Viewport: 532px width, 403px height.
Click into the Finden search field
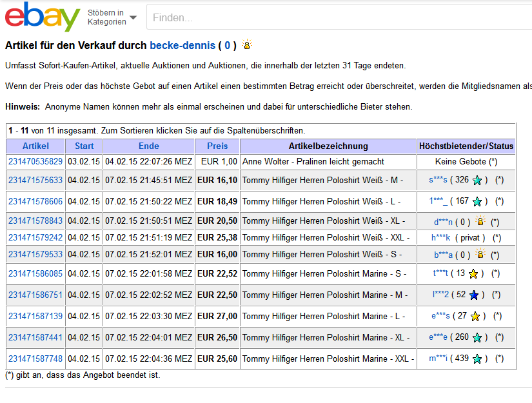[x=335, y=18]
